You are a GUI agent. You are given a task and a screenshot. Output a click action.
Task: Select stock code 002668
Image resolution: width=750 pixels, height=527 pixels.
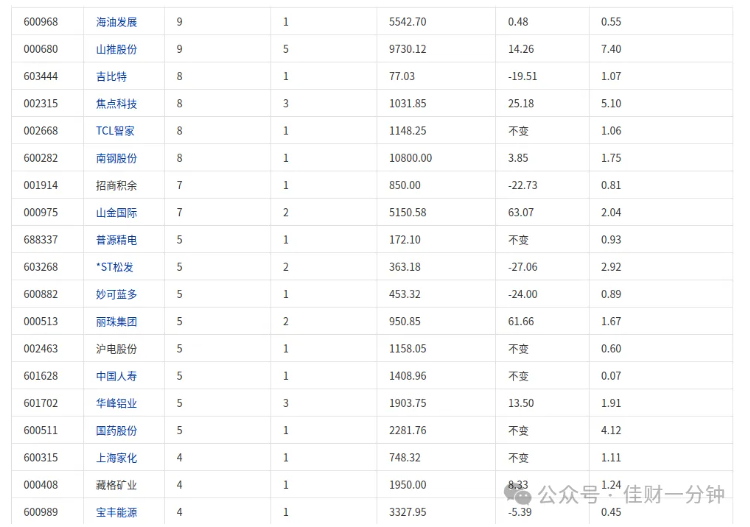tap(41, 131)
